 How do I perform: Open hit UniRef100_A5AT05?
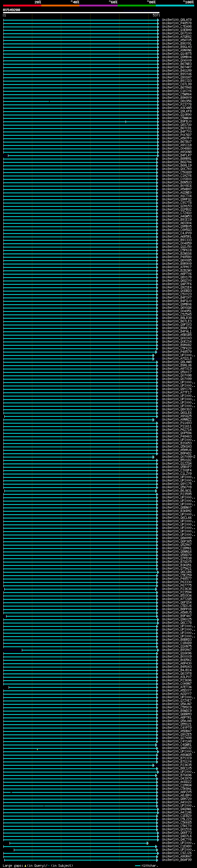pos(177,40)
